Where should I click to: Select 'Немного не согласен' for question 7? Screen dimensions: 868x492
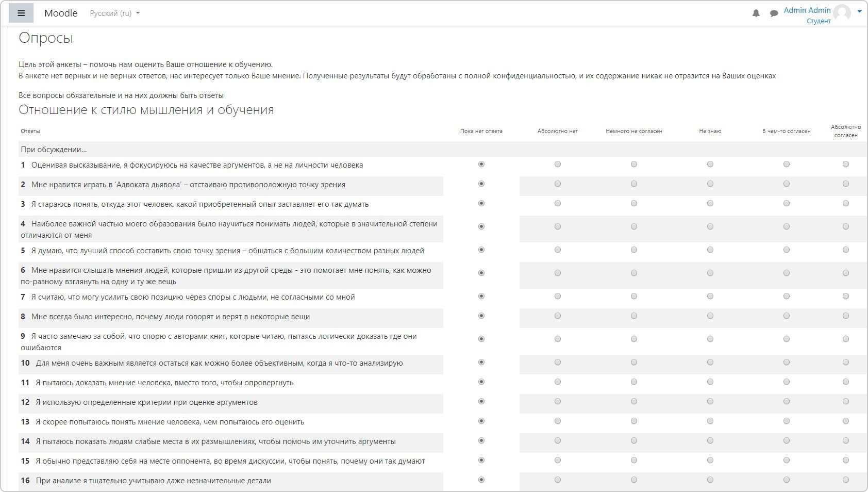[634, 297]
